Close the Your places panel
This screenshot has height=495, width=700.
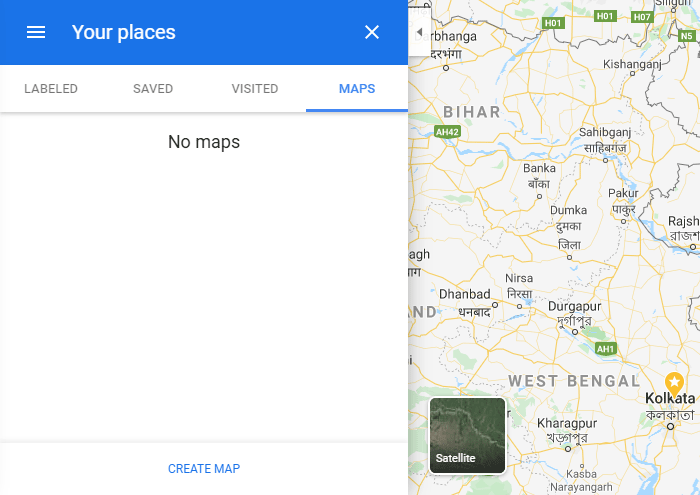point(372,32)
